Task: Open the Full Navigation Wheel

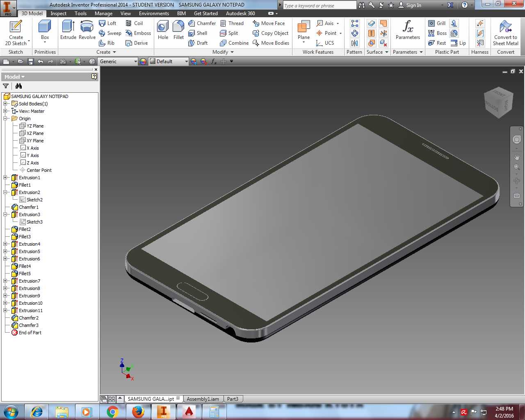Action: click(x=517, y=139)
